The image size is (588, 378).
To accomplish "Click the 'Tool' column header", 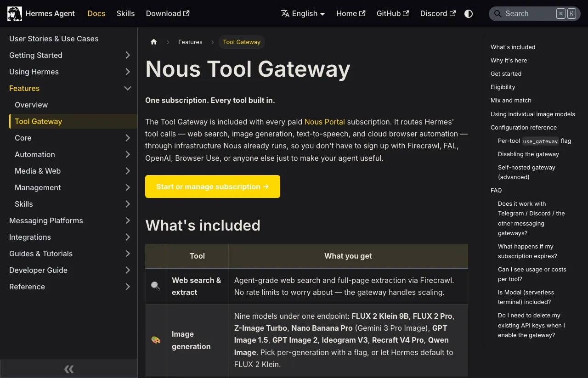I will click(x=197, y=256).
